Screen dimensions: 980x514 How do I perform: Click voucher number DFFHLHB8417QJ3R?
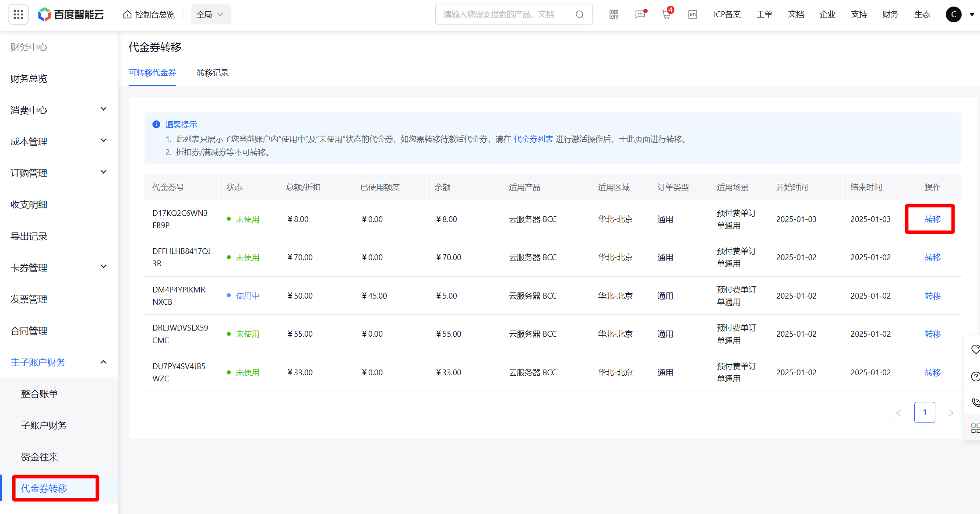tap(181, 257)
